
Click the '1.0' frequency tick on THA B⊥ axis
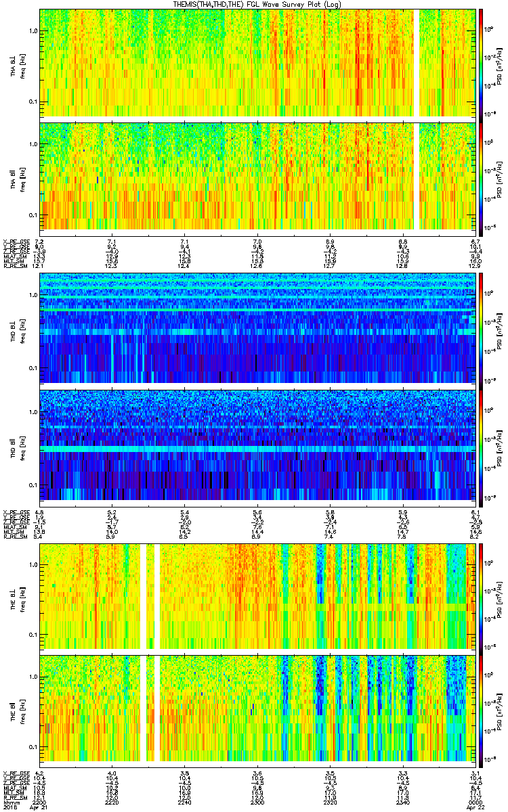coord(32,32)
